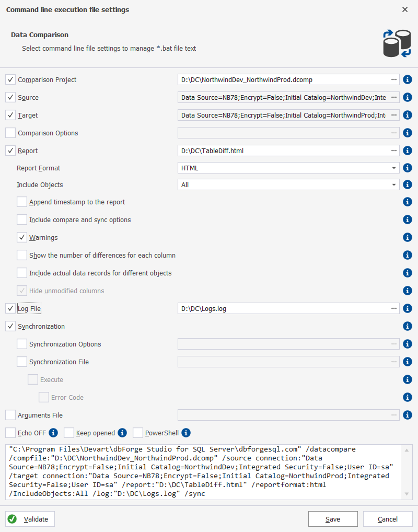Screen dimensions: 418x532
Task: Save the command line file settings
Action: [x=333, y=519]
